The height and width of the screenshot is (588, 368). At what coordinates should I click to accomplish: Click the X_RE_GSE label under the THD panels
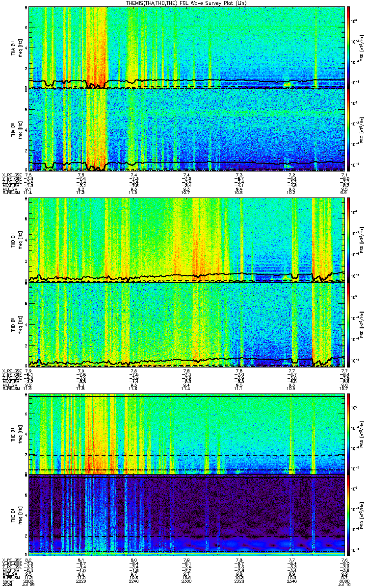[x=11, y=370]
